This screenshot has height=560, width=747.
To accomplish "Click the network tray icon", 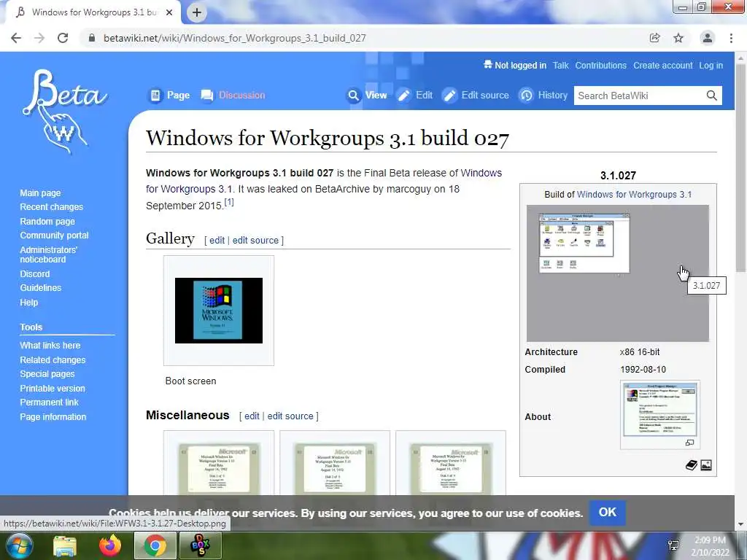I will click(673, 545).
